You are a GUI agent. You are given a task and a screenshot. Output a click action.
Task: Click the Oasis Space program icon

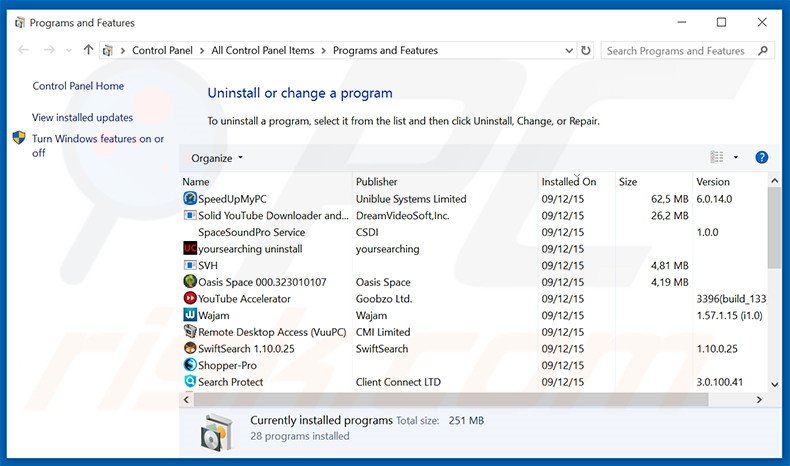[x=190, y=282]
